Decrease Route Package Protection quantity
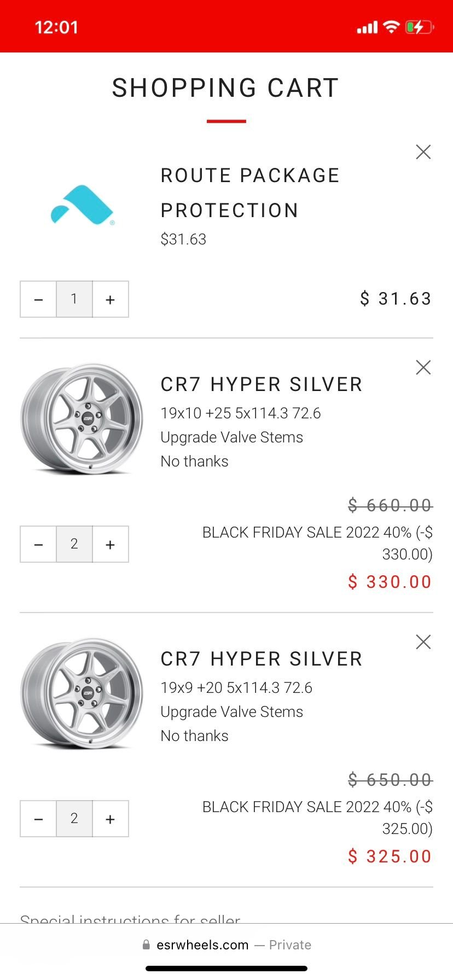Screen dimensions: 453x980 [x=38, y=299]
